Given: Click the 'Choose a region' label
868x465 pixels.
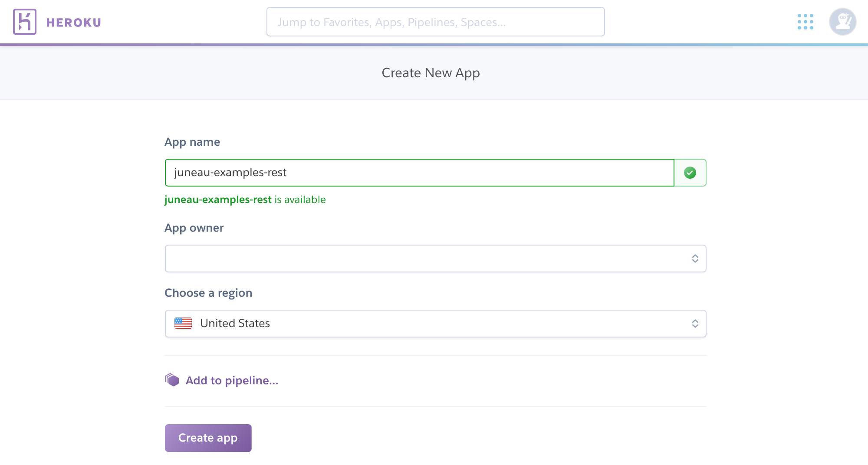Looking at the screenshot, I should (x=208, y=293).
